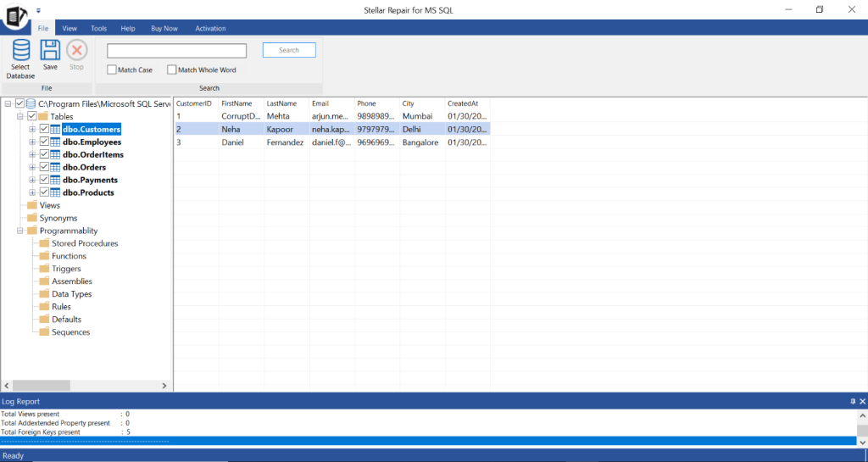Uncheck the dbo.Customers checkbox
This screenshot has width=868, height=462.
(44, 129)
